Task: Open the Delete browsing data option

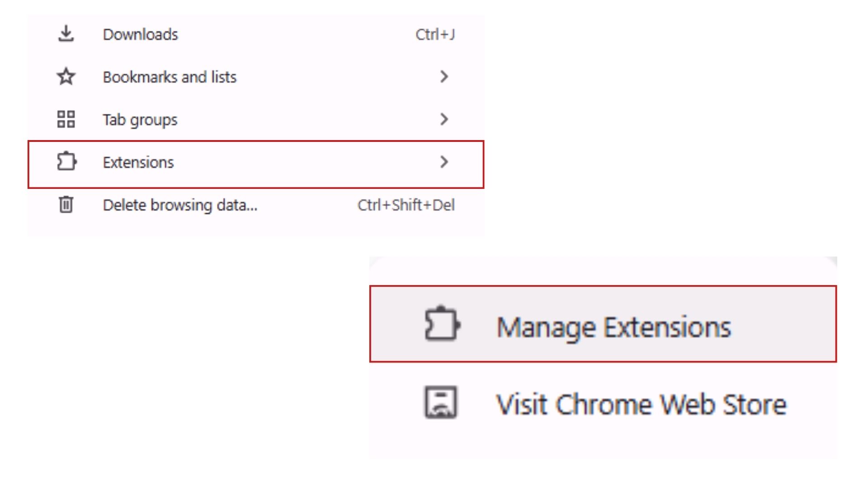Action: 180,205
